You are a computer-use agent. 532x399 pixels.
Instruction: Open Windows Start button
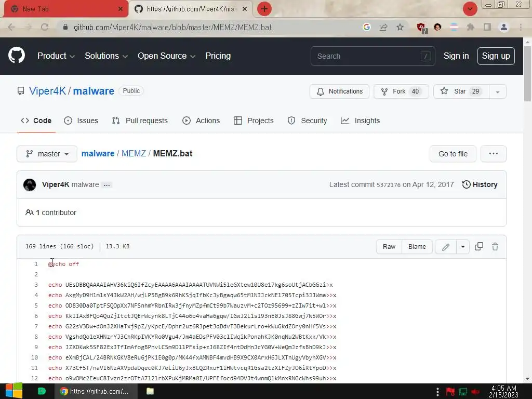click(14, 391)
